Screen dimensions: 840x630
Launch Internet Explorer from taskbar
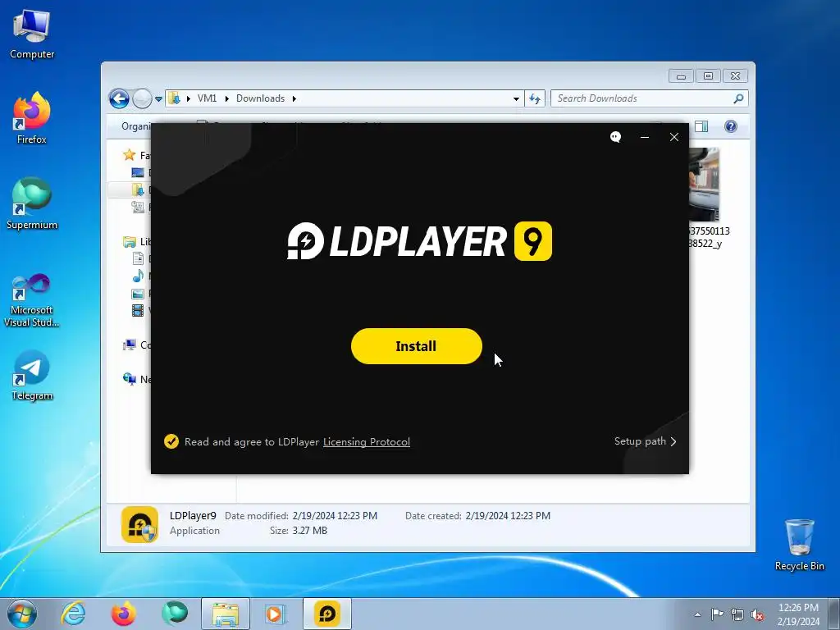(x=73, y=614)
